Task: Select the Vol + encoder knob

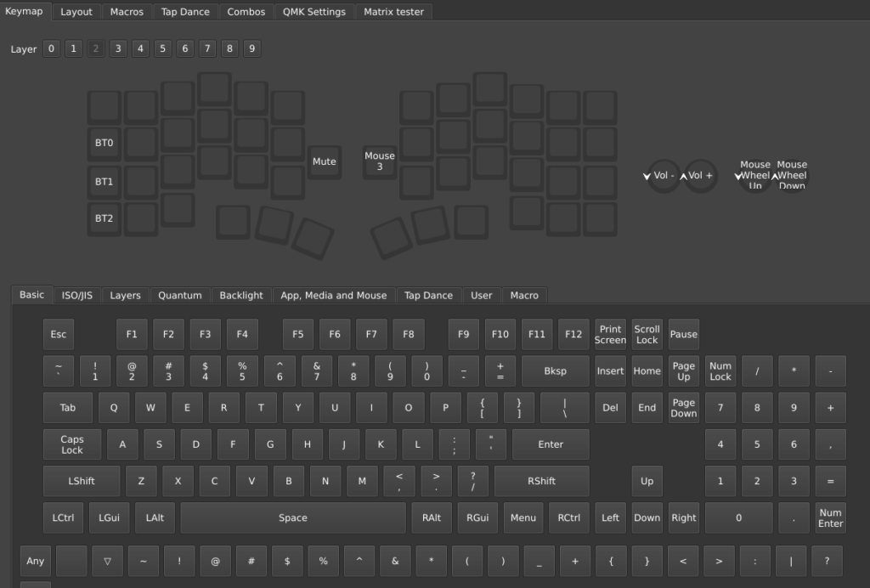Action: coord(701,176)
